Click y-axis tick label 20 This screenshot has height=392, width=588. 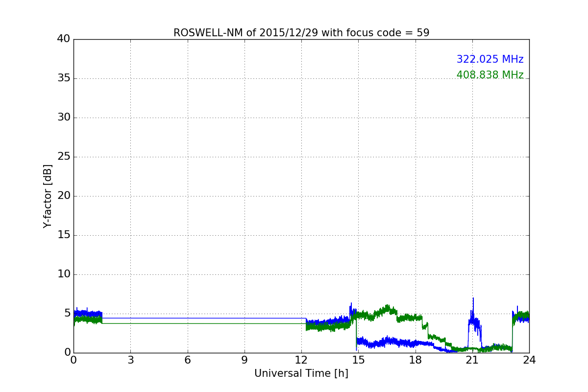(64, 196)
